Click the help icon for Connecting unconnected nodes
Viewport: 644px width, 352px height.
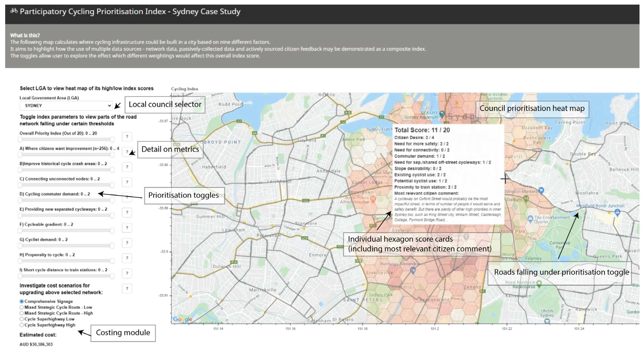click(x=127, y=182)
